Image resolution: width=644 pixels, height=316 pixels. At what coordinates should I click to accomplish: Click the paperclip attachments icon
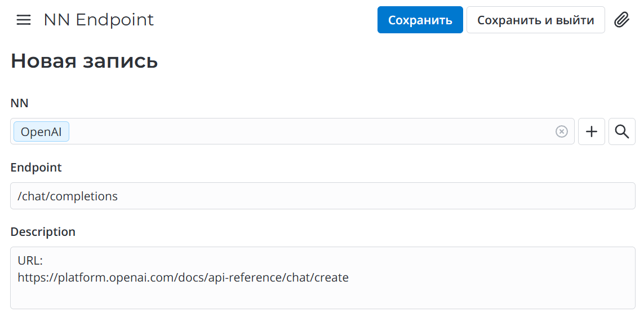[622, 20]
